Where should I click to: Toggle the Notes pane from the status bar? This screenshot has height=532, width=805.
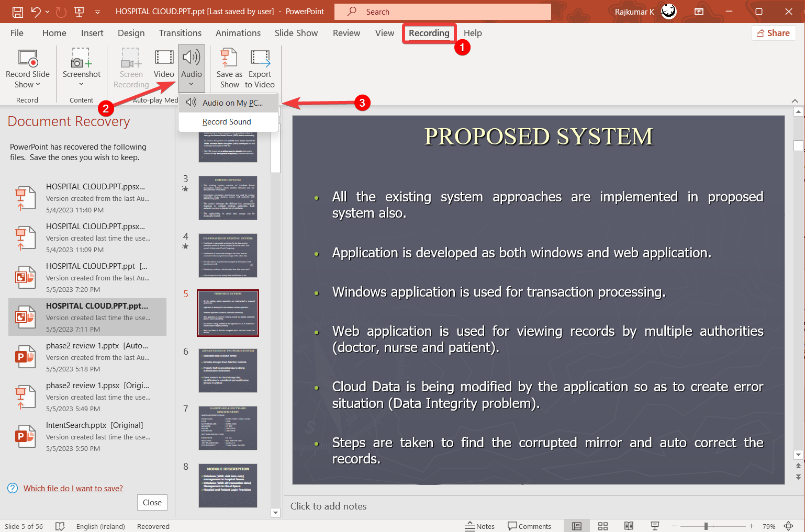479,526
